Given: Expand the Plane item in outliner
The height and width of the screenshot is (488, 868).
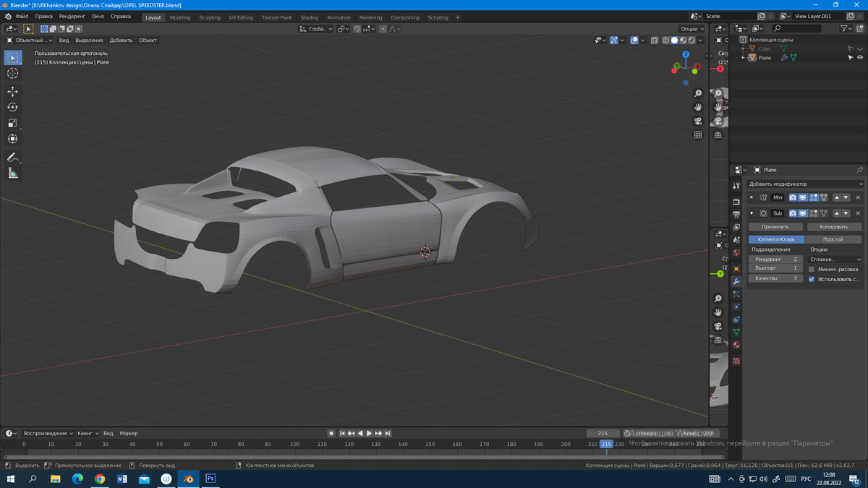Looking at the screenshot, I should click(744, 58).
